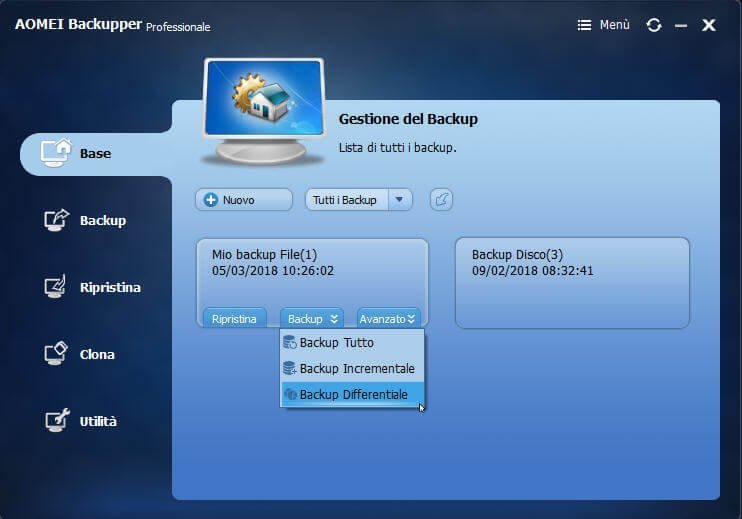Viewport: 742px width, 519px height.
Task: Click the Backup Tutto database icon
Action: point(290,343)
